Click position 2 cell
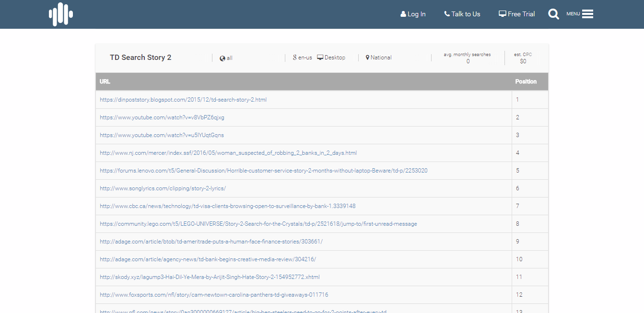This screenshot has height=313, width=644. click(530, 117)
